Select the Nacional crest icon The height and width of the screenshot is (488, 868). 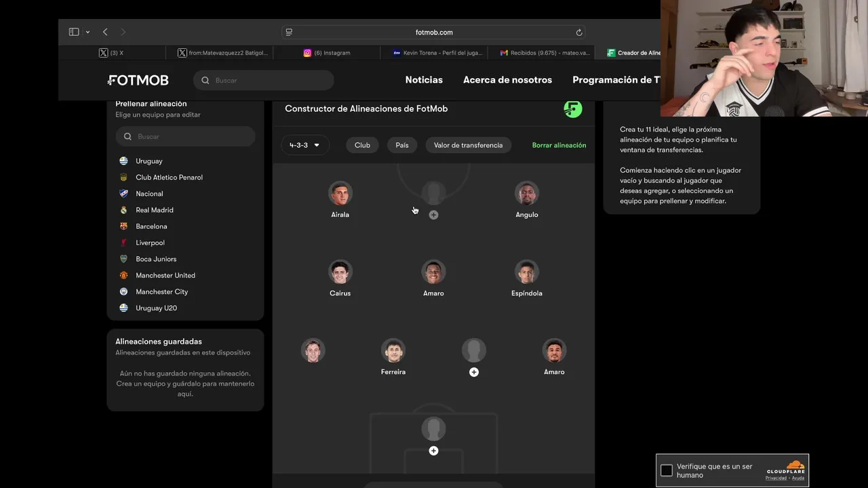click(123, 193)
